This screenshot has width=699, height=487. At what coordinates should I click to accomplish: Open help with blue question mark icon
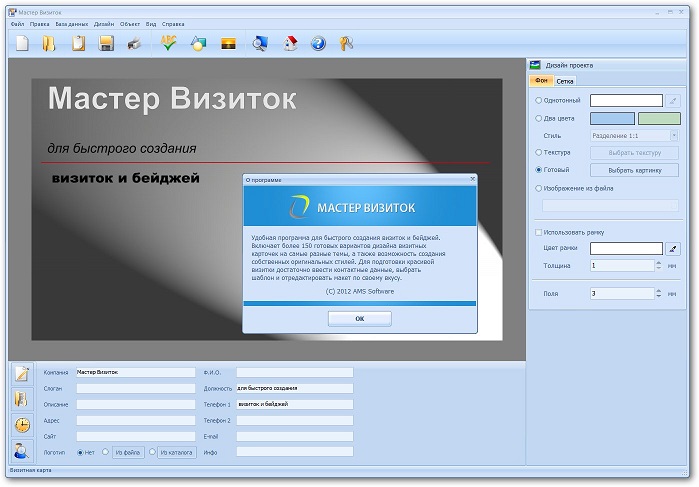click(x=318, y=43)
